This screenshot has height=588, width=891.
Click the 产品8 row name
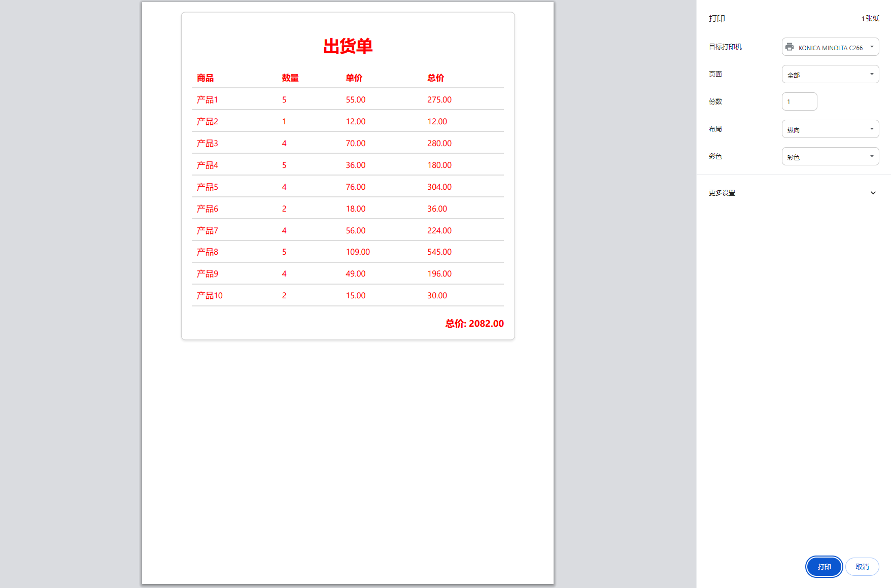pos(208,252)
